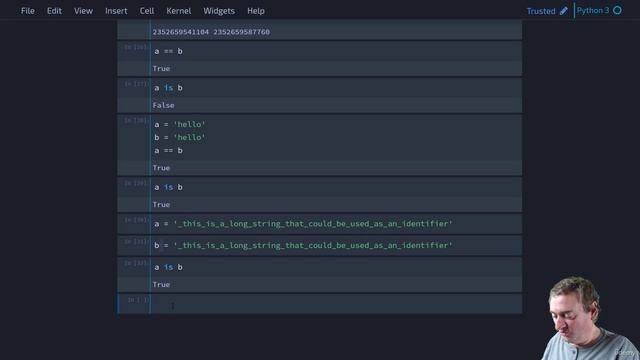Select the 'a is b' cell above False
Image resolution: width=640 pixels, height=360 pixels.
click(x=336, y=88)
